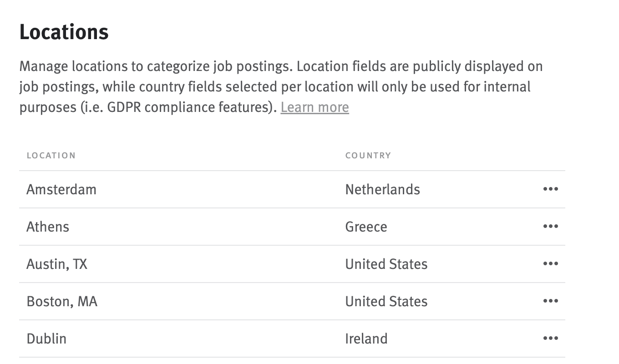This screenshot has width=619, height=364.
Task: Select the Boston, MA location name
Action: (x=61, y=301)
